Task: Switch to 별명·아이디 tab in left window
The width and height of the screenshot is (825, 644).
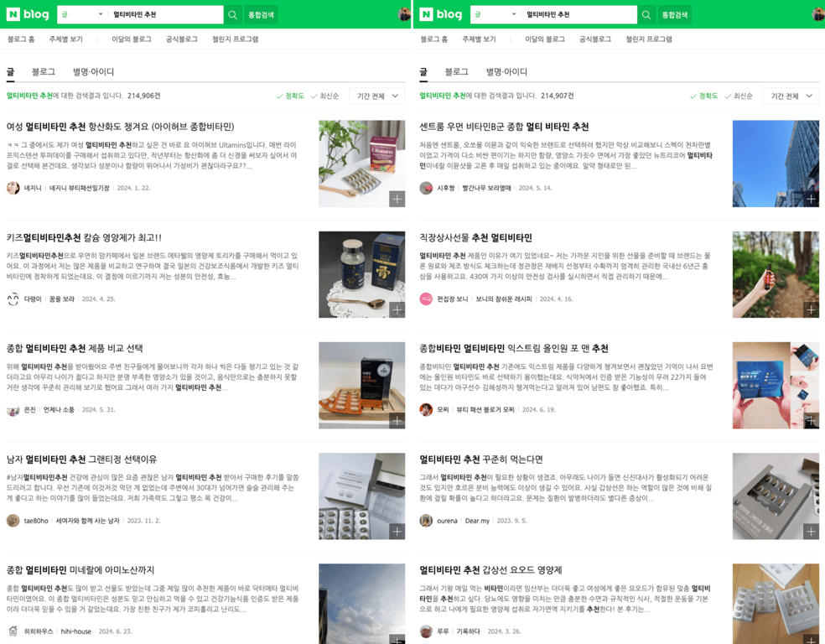Action: [x=93, y=71]
